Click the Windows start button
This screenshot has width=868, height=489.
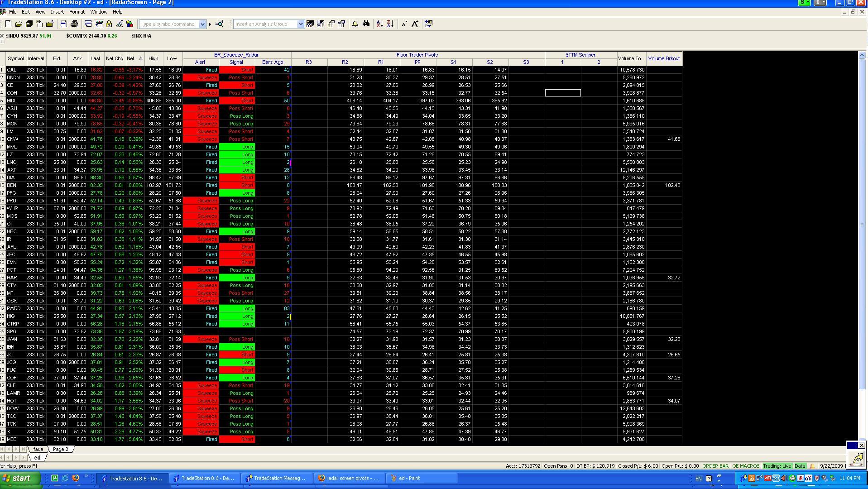21,478
